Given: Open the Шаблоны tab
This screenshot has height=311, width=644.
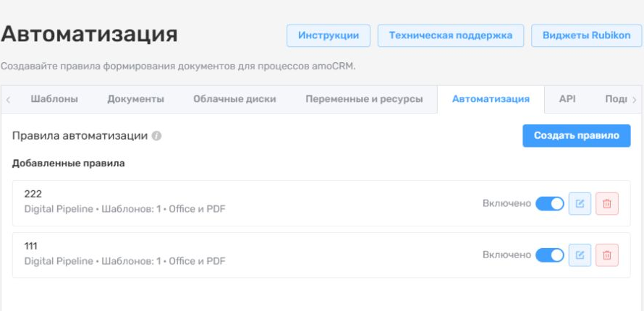Looking at the screenshot, I should pyautogui.click(x=54, y=99).
